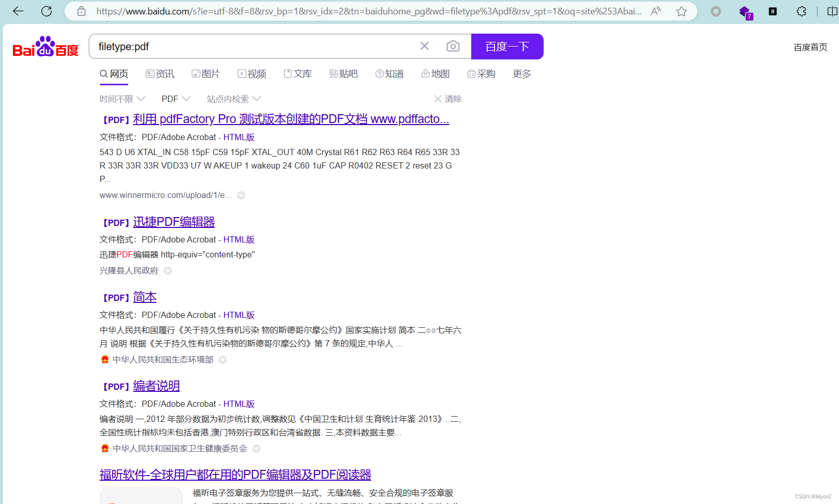Open gray circle extension icon

pos(716,11)
